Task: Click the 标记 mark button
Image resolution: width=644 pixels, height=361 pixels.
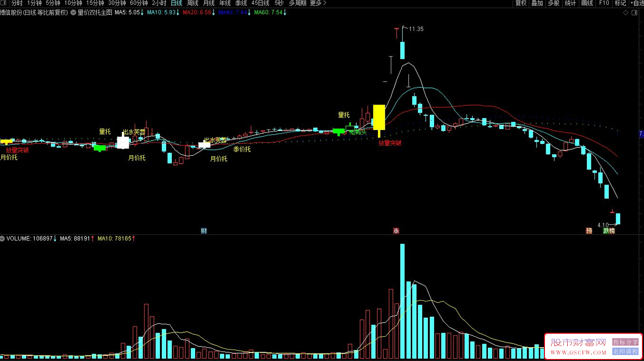Action: (x=620, y=3)
